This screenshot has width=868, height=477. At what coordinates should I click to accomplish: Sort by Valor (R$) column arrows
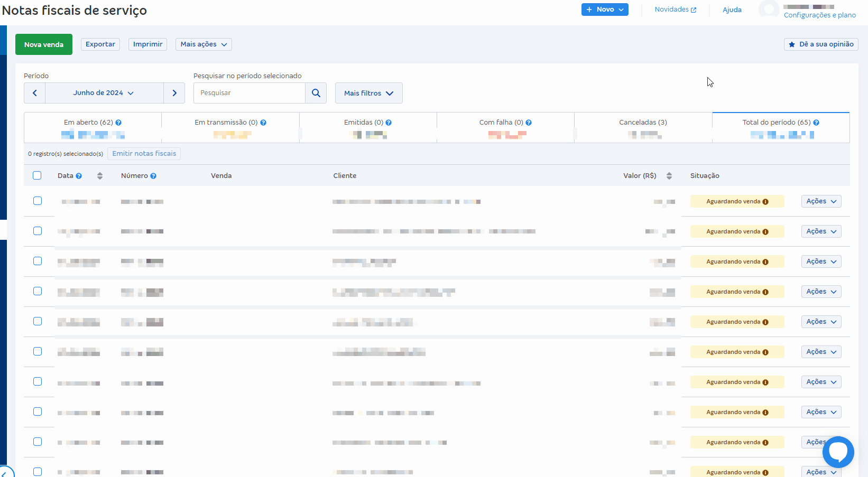(x=669, y=176)
